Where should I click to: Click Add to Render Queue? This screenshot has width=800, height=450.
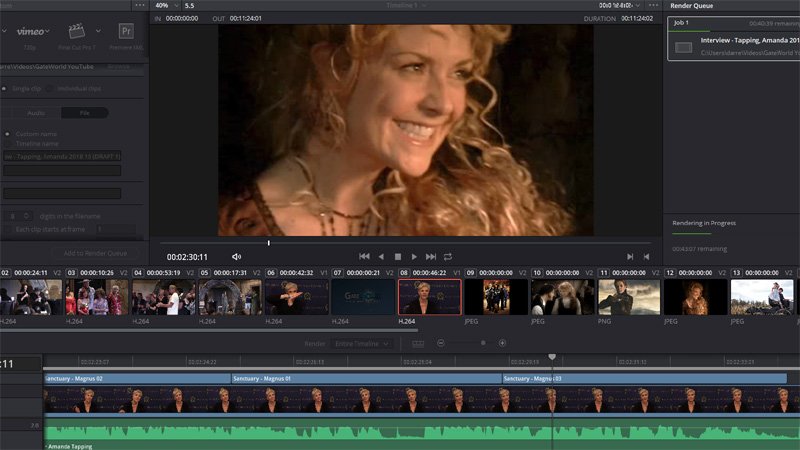point(95,253)
